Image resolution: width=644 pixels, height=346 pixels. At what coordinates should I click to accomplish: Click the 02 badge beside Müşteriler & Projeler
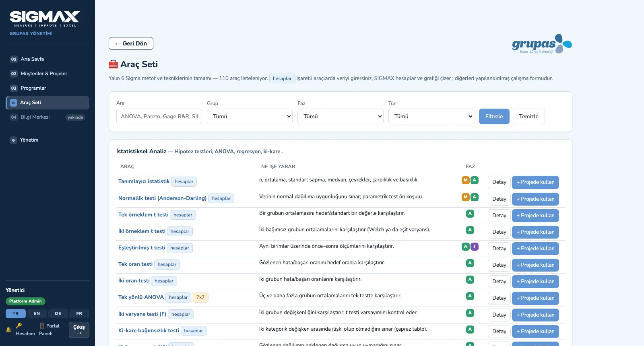pyautogui.click(x=14, y=74)
